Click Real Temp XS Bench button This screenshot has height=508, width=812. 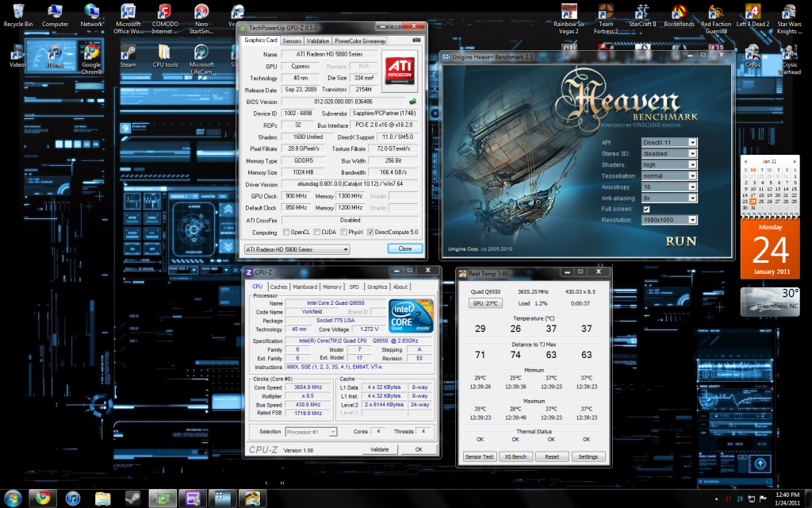coord(515,456)
